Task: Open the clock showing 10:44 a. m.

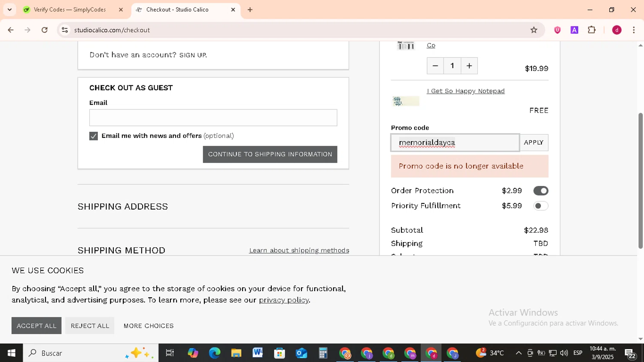Action: pos(603,353)
